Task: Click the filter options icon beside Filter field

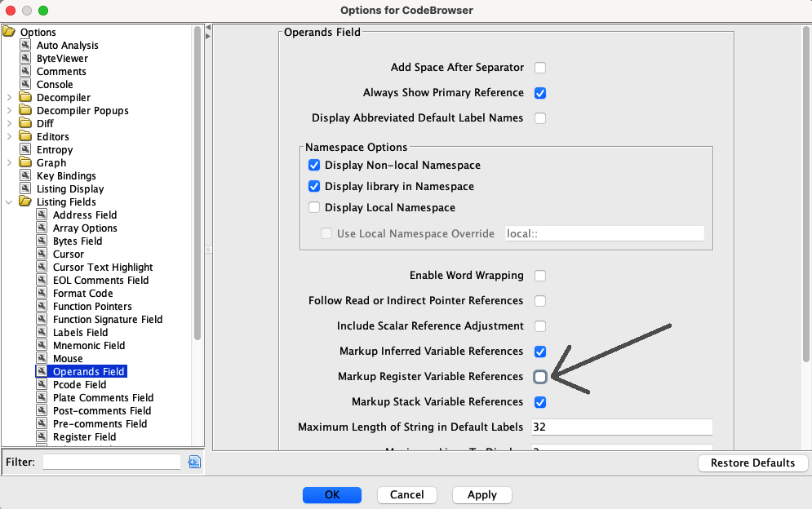Action: (194, 462)
